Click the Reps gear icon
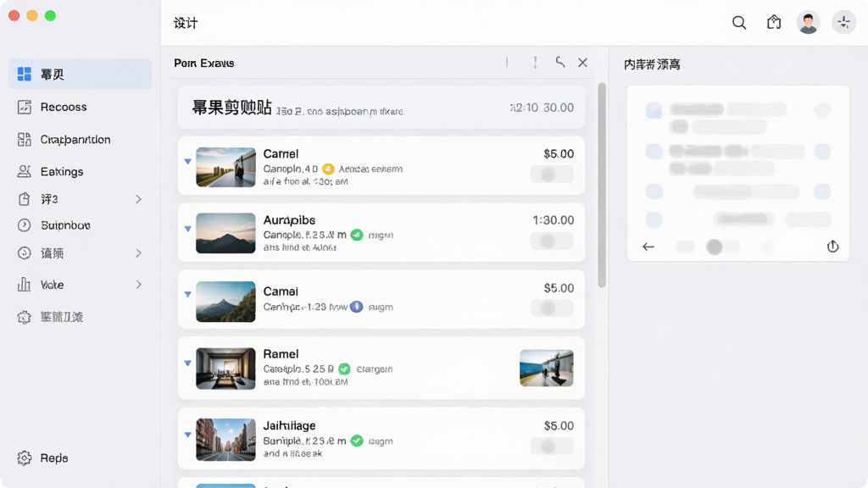Screen dimensions: 868x488 [x=25, y=458]
